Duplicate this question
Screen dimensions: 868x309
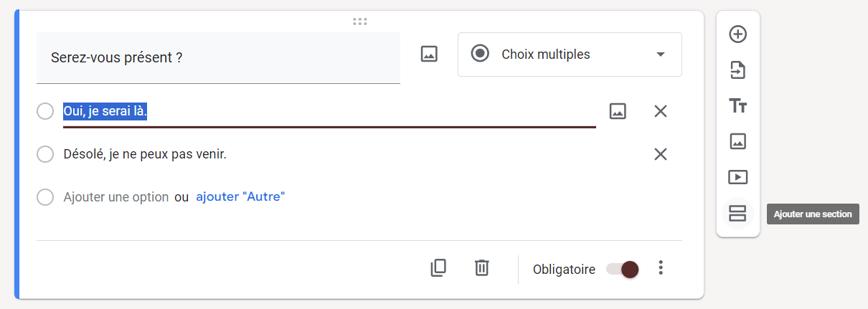[438, 268]
